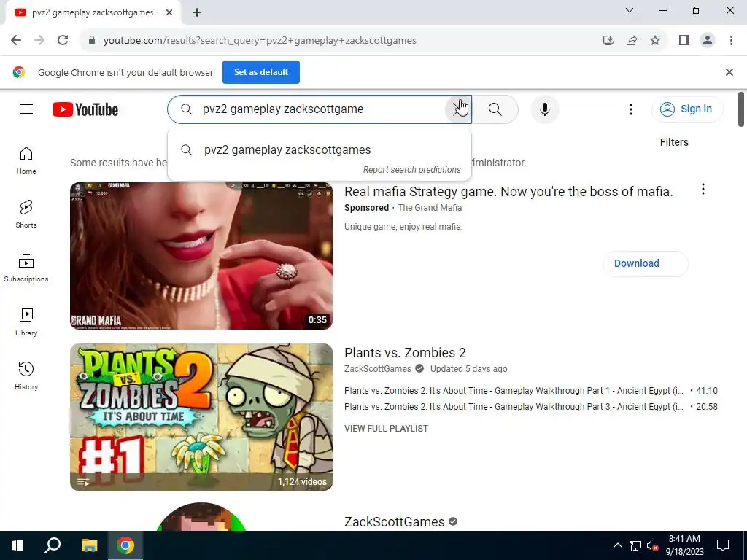Image resolution: width=747 pixels, height=560 pixels.
Task: Open Grand Mafia ad thumbnail
Action: (x=201, y=256)
